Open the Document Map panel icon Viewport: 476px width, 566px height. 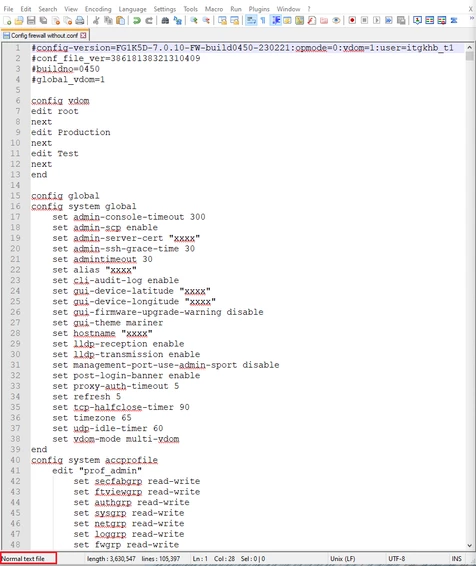(x=300, y=21)
